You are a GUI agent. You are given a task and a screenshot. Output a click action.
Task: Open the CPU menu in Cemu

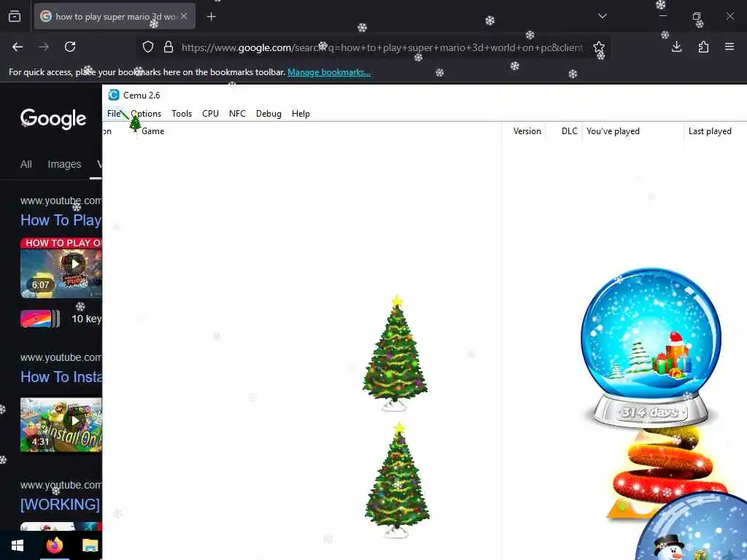click(210, 114)
